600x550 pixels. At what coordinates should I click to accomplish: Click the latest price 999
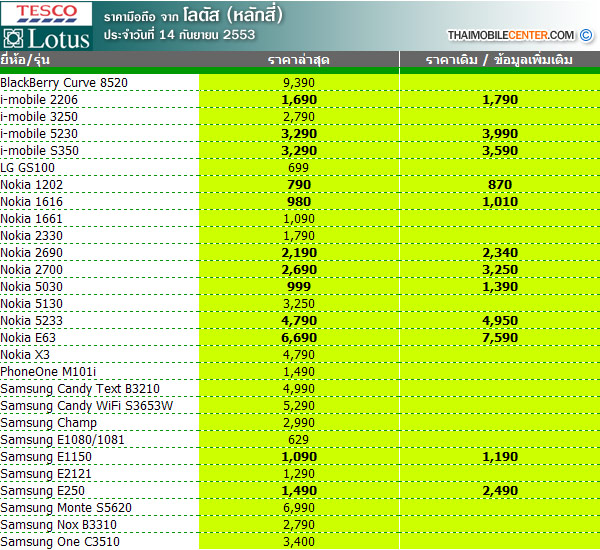click(x=299, y=287)
